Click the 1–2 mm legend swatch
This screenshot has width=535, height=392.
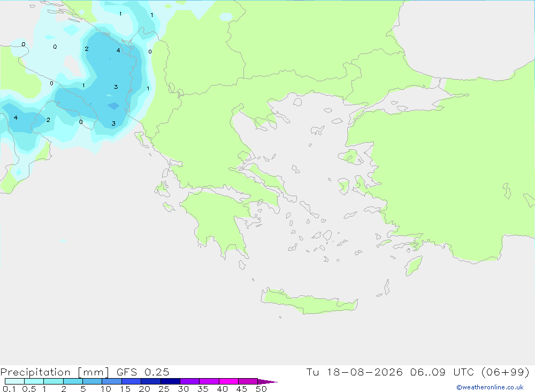(x=53, y=381)
